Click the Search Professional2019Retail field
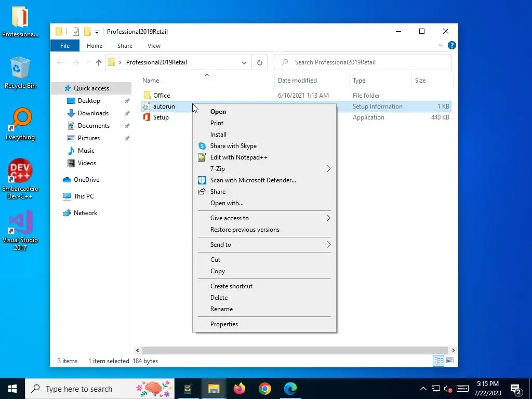This screenshot has height=399, width=532. (362, 62)
